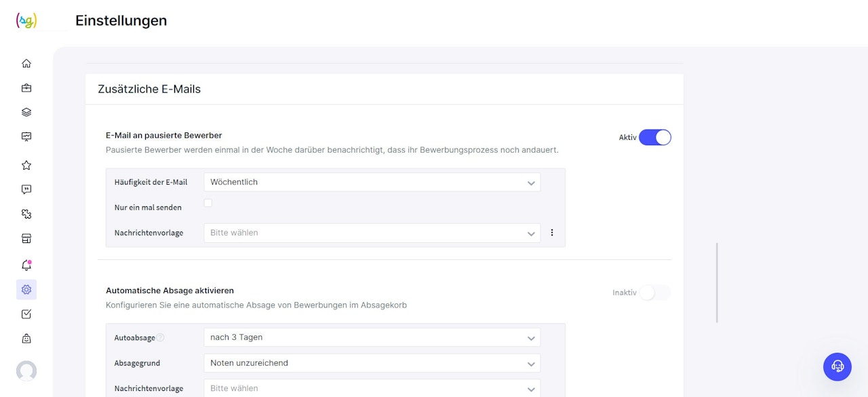Open the storefront sidebar icon
This screenshot has height=397, width=868.
[26, 238]
